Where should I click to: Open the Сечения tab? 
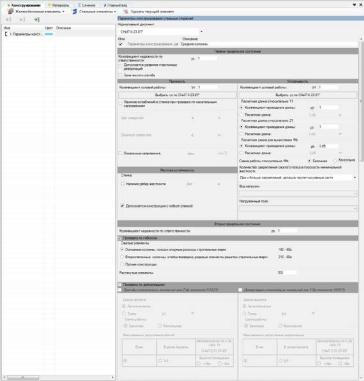(x=86, y=5)
